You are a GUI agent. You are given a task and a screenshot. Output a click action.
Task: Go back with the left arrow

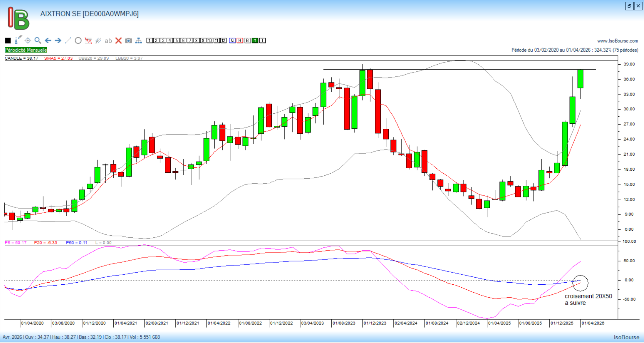[x=48, y=41]
